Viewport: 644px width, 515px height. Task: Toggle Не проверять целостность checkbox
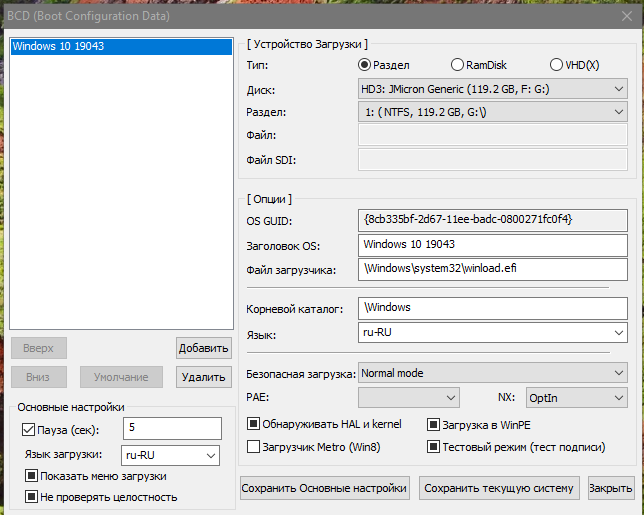pyautogui.click(x=32, y=497)
